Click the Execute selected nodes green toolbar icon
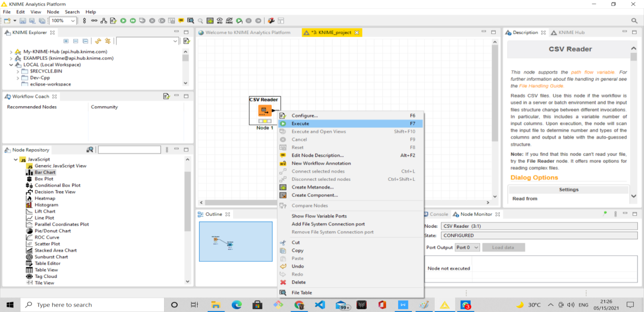This screenshot has height=312, width=644. (x=123, y=21)
